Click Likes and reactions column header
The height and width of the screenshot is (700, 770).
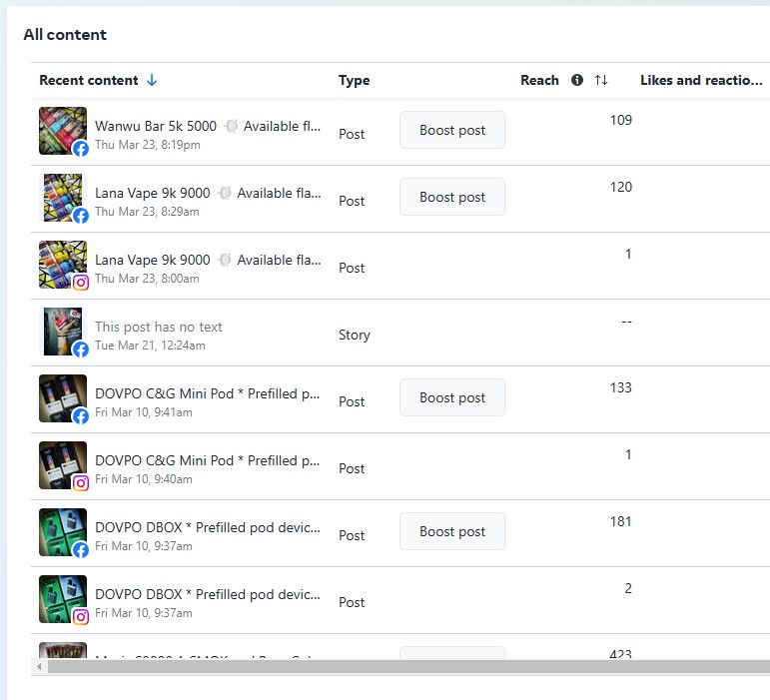701,80
